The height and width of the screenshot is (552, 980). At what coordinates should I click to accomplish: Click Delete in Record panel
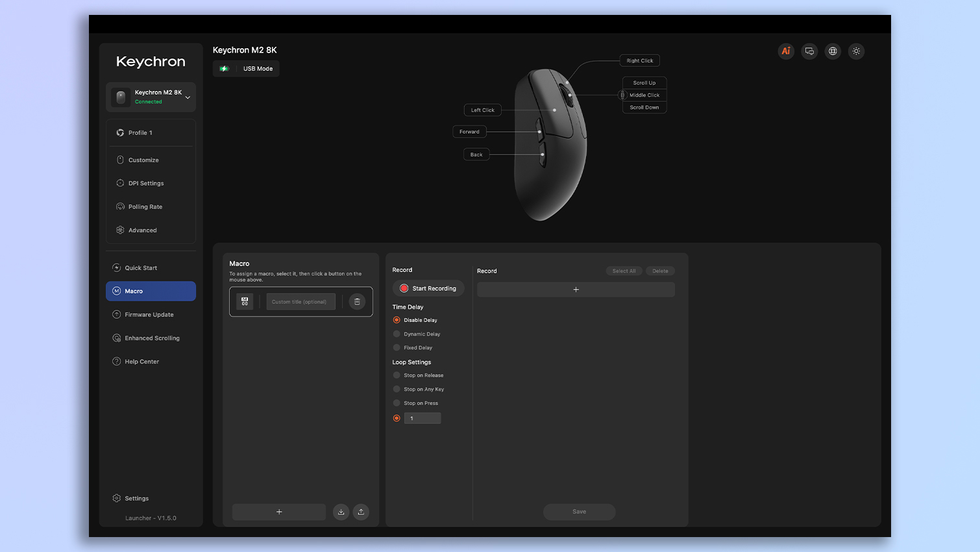pos(660,271)
